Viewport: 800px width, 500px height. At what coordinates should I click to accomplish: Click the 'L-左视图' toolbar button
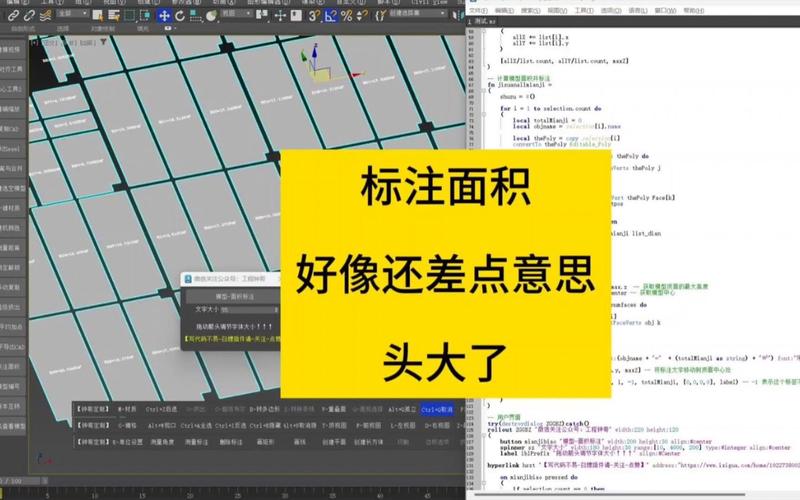pyautogui.click(x=403, y=426)
